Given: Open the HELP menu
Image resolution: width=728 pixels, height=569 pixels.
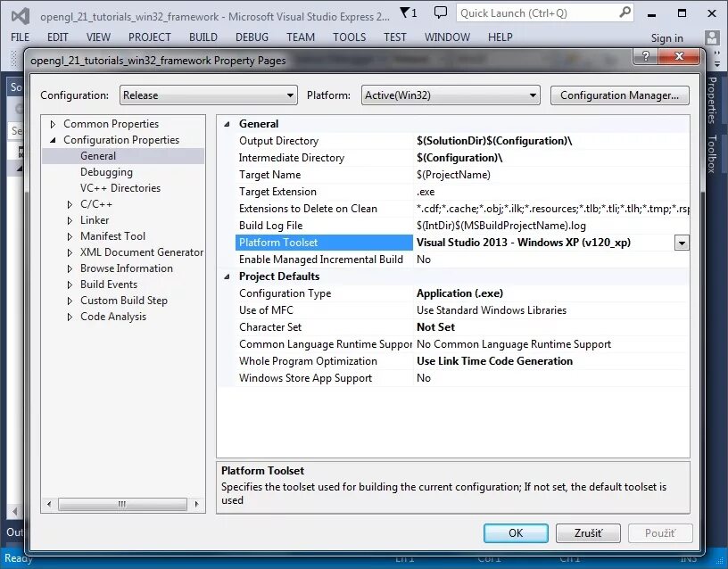Looking at the screenshot, I should [500, 37].
